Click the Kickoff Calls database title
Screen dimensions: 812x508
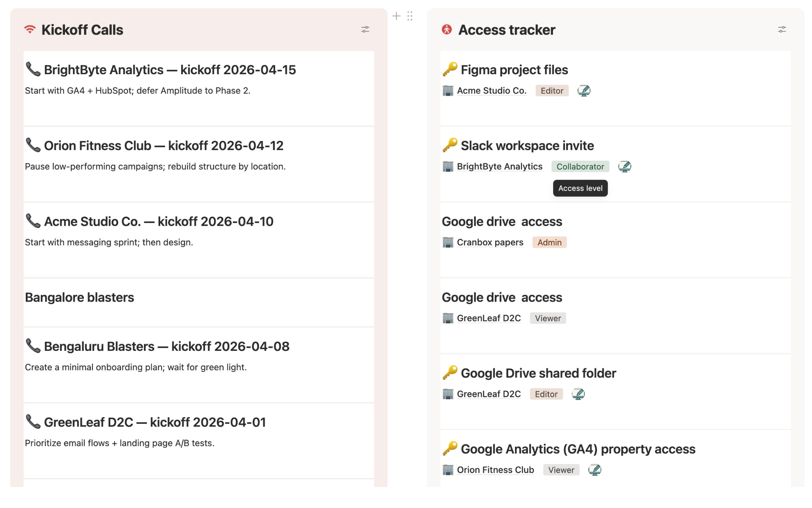[x=82, y=30]
